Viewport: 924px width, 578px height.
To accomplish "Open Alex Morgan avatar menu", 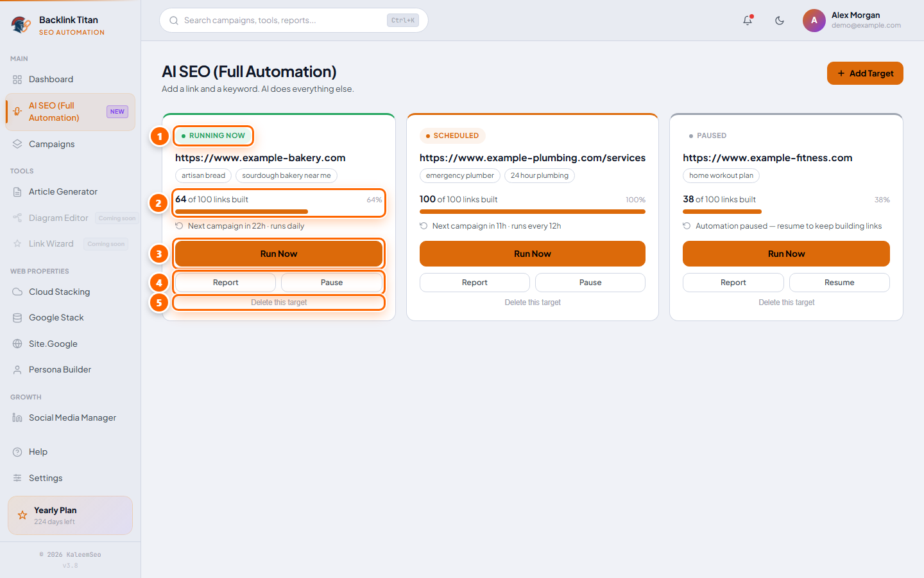I will (814, 21).
